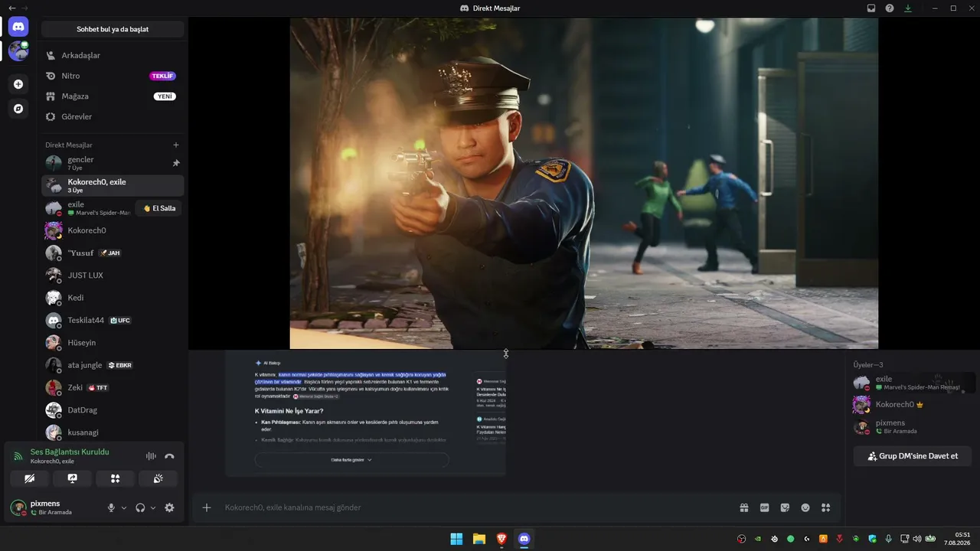Open the sticker picker
Image resolution: width=980 pixels, height=551 pixels.
[785, 507]
